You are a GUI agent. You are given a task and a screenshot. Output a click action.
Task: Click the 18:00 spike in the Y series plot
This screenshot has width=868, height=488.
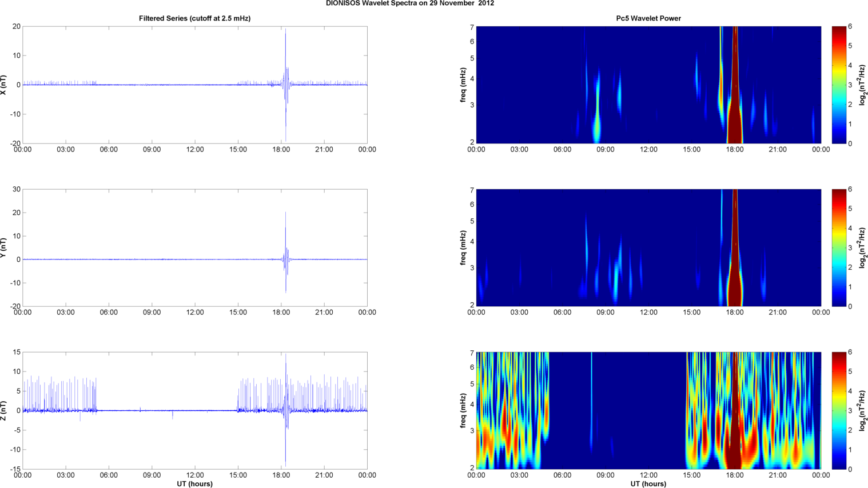286,253
